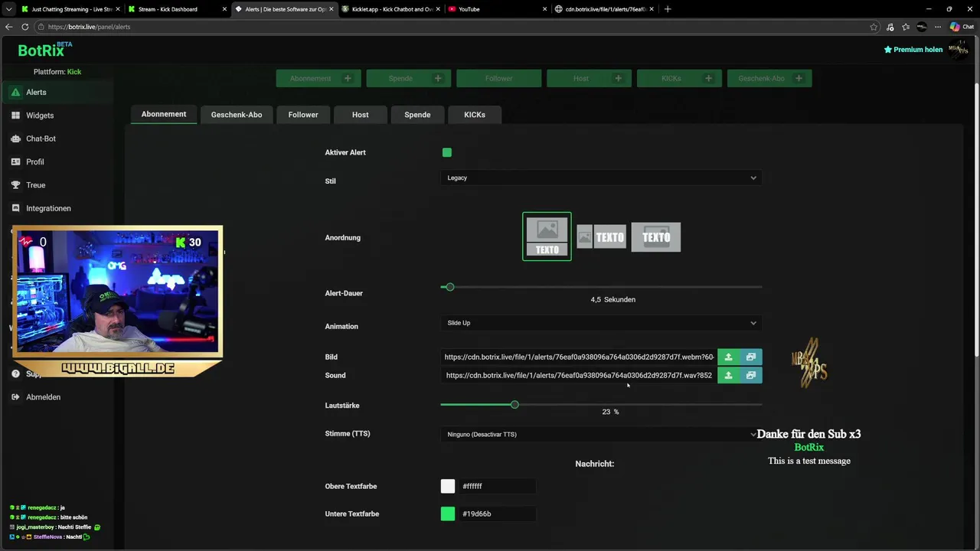Edit the #ffffff color hex field
This screenshot has height=551, width=980.
pyautogui.click(x=497, y=486)
